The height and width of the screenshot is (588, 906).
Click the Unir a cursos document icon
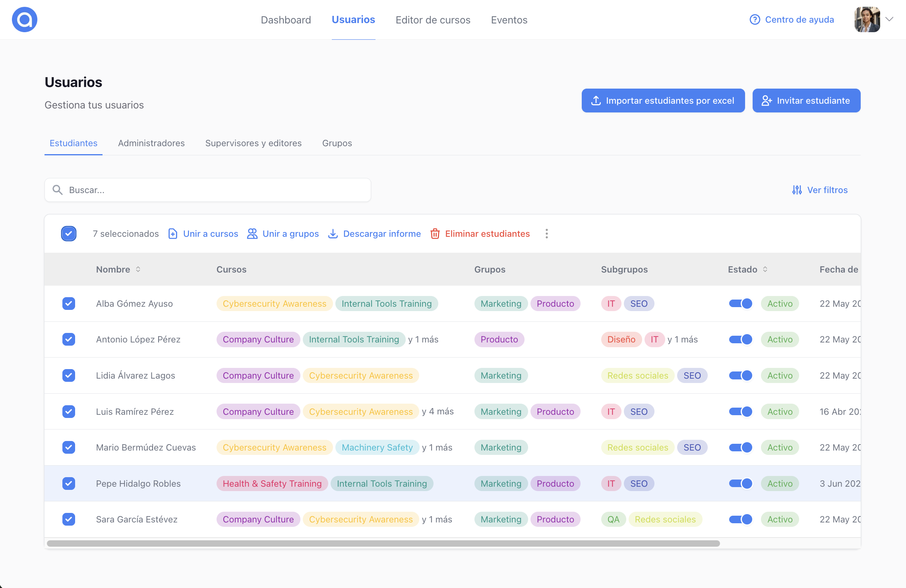[x=173, y=234]
